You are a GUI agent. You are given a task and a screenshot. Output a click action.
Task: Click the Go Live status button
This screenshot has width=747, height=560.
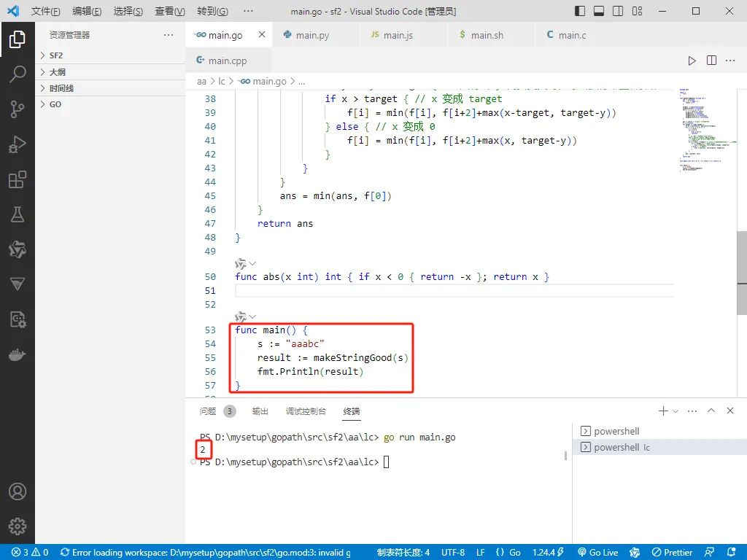pos(597,553)
